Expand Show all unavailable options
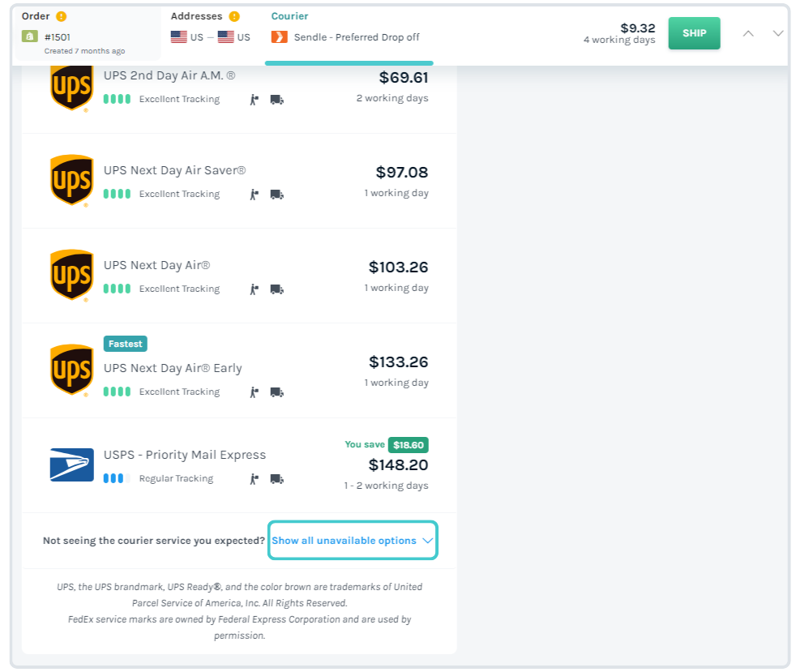The width and height of the screenshot is (800, 672). pos(353,541)
